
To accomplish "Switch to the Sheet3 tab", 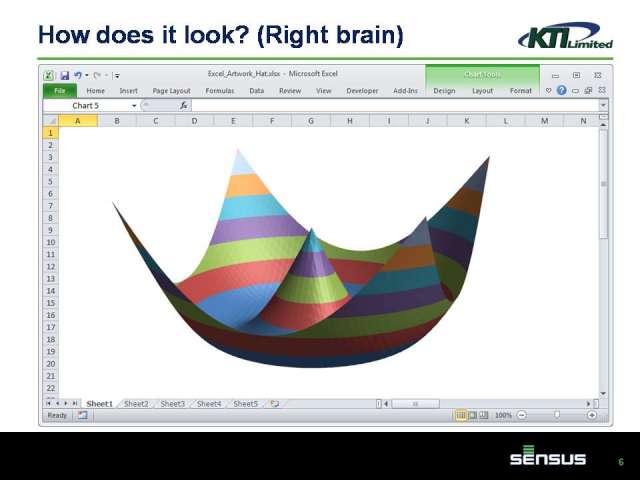I will coord(173,404).
